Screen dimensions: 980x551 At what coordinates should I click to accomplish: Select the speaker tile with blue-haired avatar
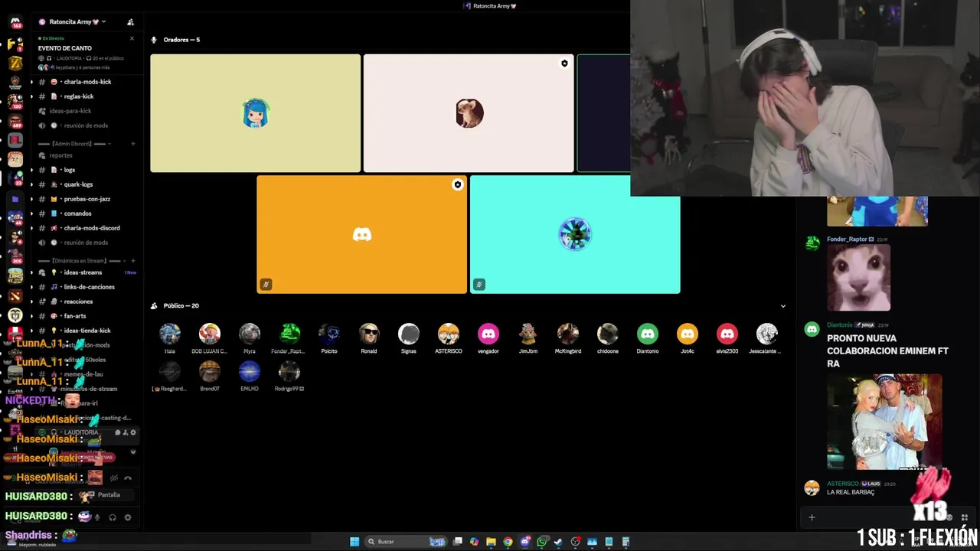255,113
